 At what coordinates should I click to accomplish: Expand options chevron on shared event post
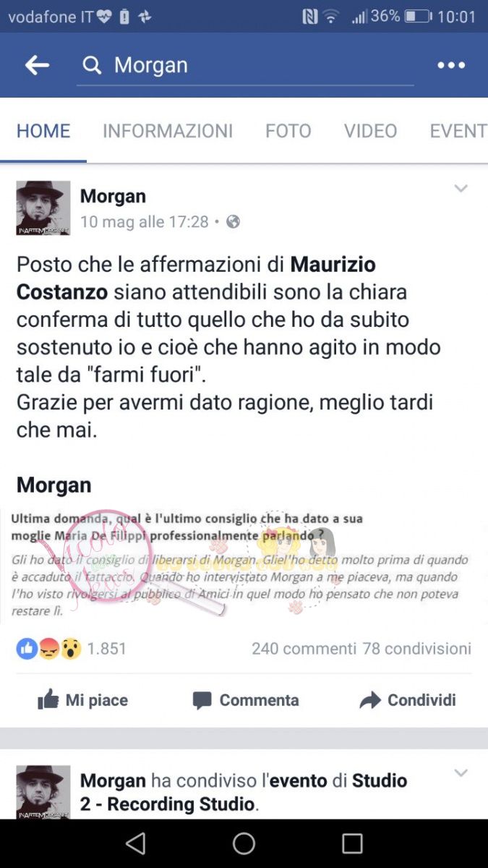coord(461,773)
